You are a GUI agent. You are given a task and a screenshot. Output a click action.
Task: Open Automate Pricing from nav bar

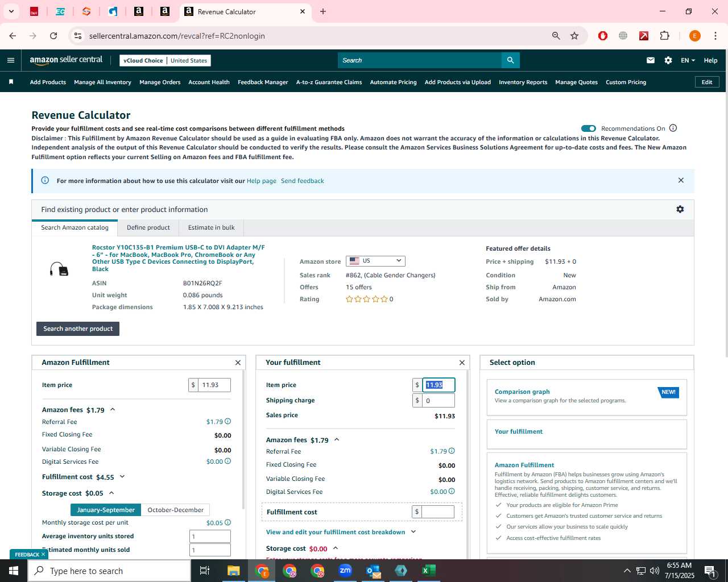click(x=393, y=82)
